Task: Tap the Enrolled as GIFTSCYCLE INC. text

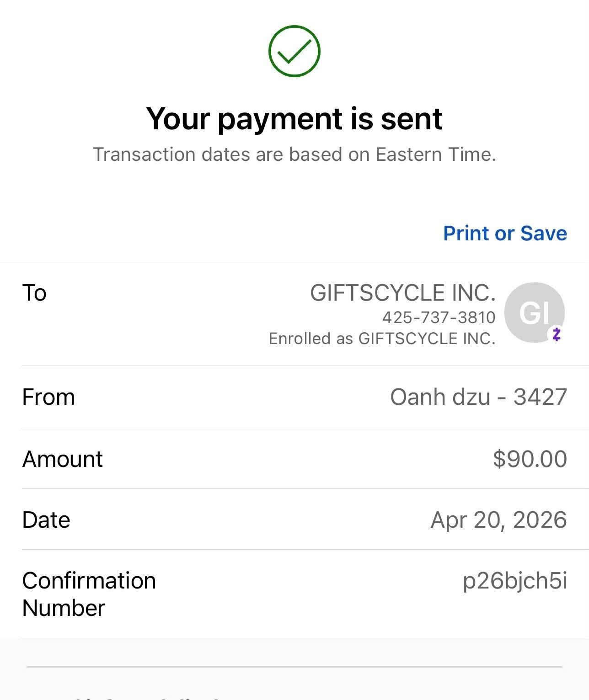Action: (x=382, y=339)
